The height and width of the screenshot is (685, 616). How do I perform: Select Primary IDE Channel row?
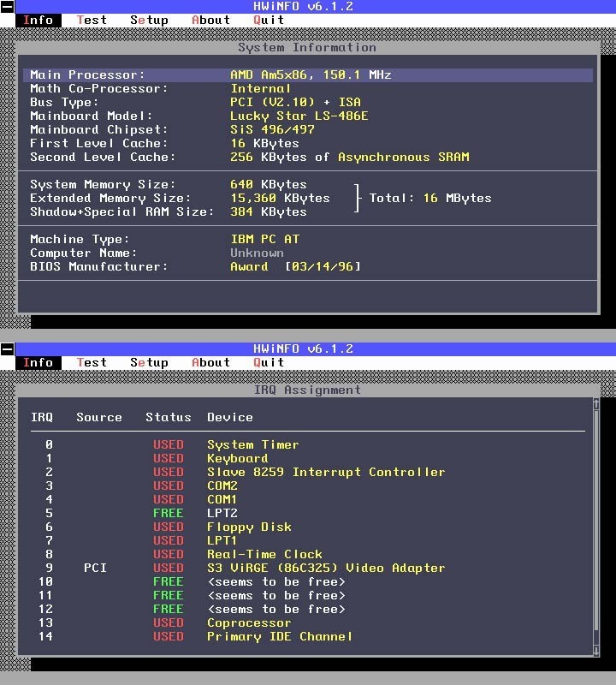[x=308, y=636]
